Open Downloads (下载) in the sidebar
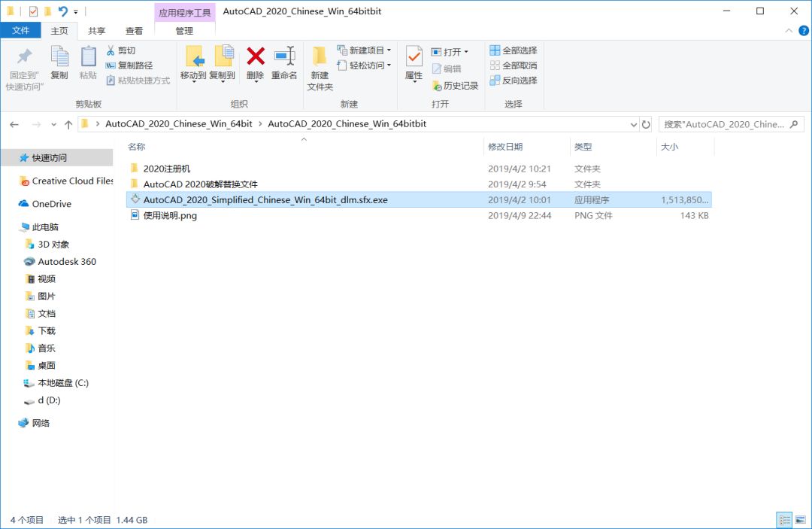Screen dimensions: 812x529 tap(41, 330)
